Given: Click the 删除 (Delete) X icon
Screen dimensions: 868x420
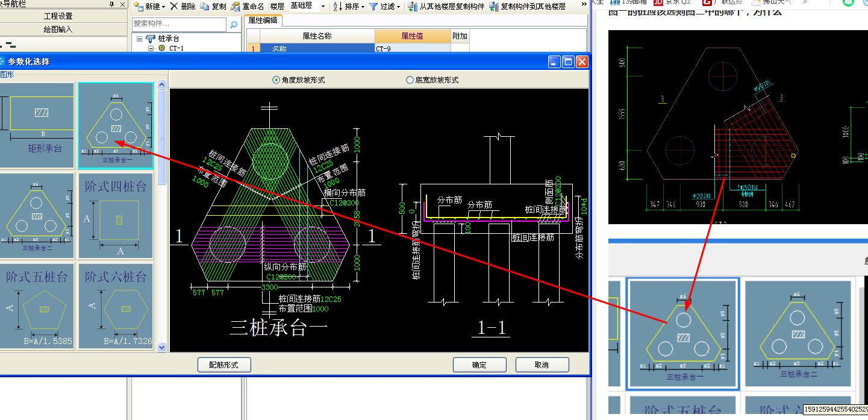Looking at the screenshot, I should (173, 6).
